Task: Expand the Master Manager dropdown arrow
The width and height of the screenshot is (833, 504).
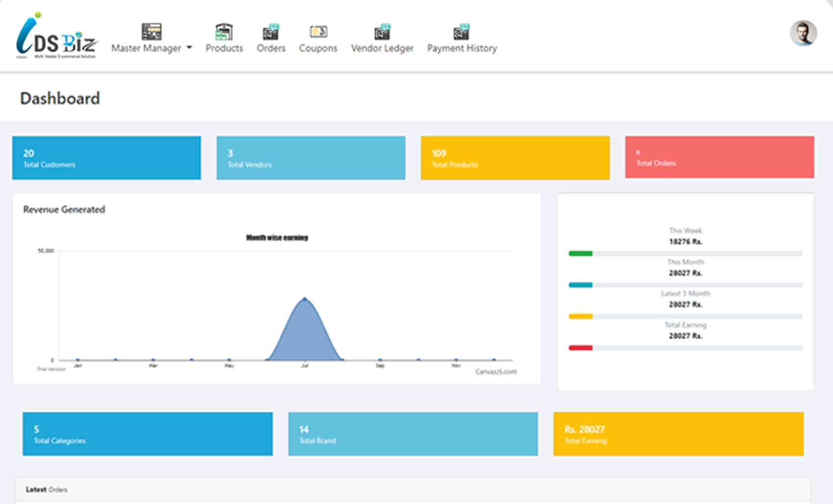Action: (190, 48)
